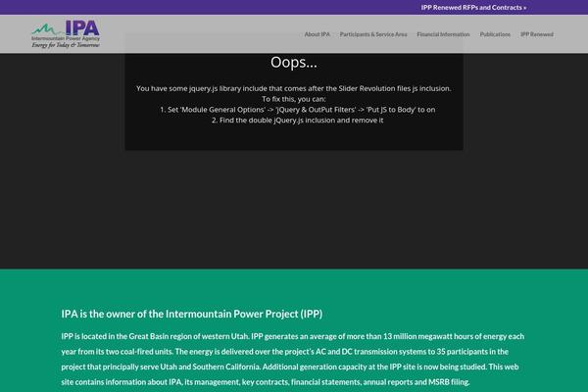Open the IPP Renewed menu item
The image size is (588, 392).
[537, 34]
